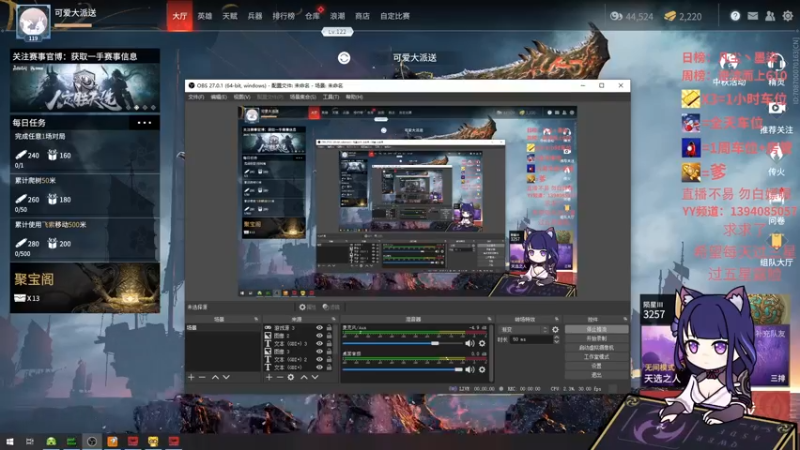Click the 属性 properties button above scenes panel
The height and width of the screenshot is (450, 800).
(306, 307)
